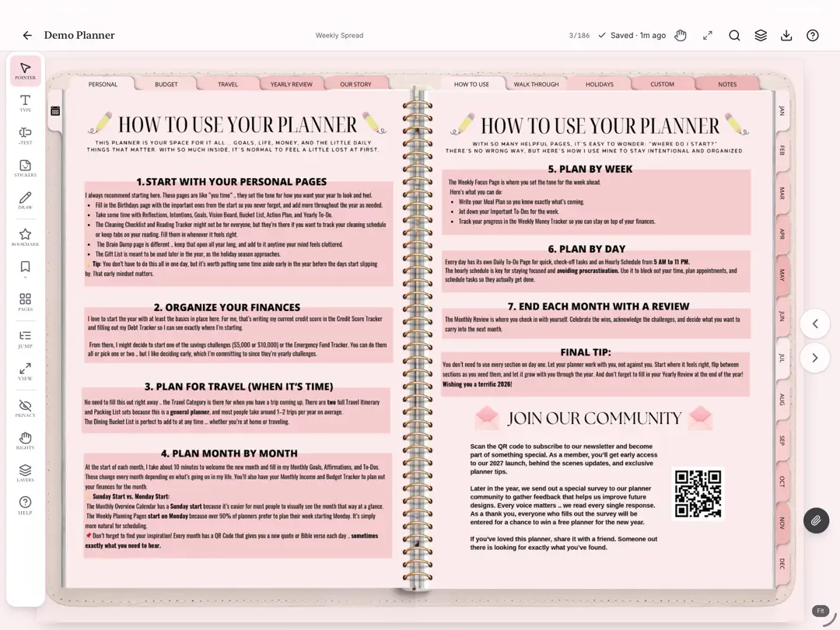Jump to the JUN month tab
This screenshot has width=840, height=630.
(x=782, y=317)
